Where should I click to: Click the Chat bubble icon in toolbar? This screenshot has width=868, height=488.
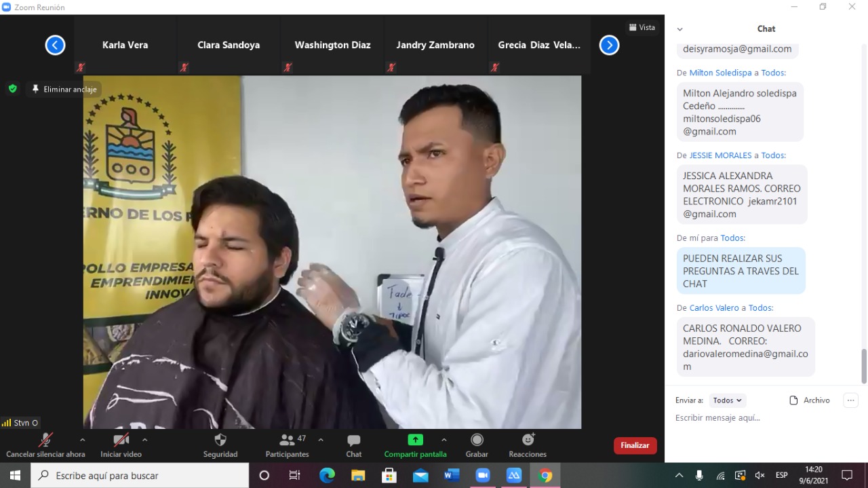coord(354,440)
